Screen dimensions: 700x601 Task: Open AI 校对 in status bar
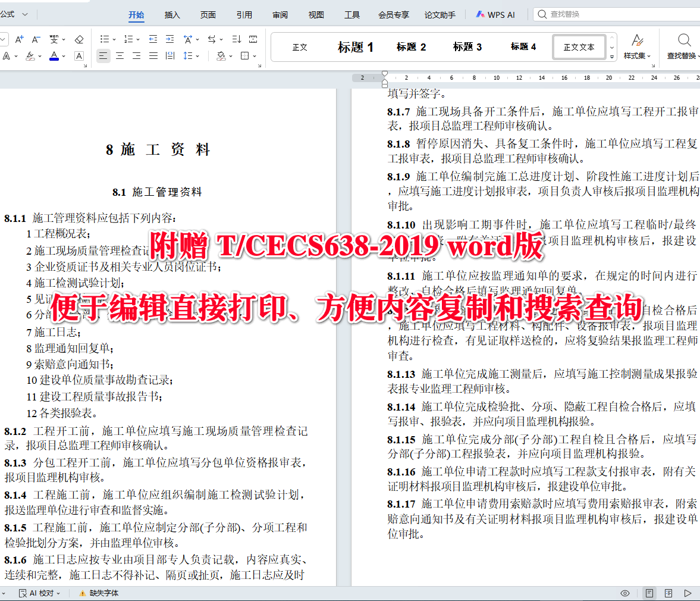[39, 593]
